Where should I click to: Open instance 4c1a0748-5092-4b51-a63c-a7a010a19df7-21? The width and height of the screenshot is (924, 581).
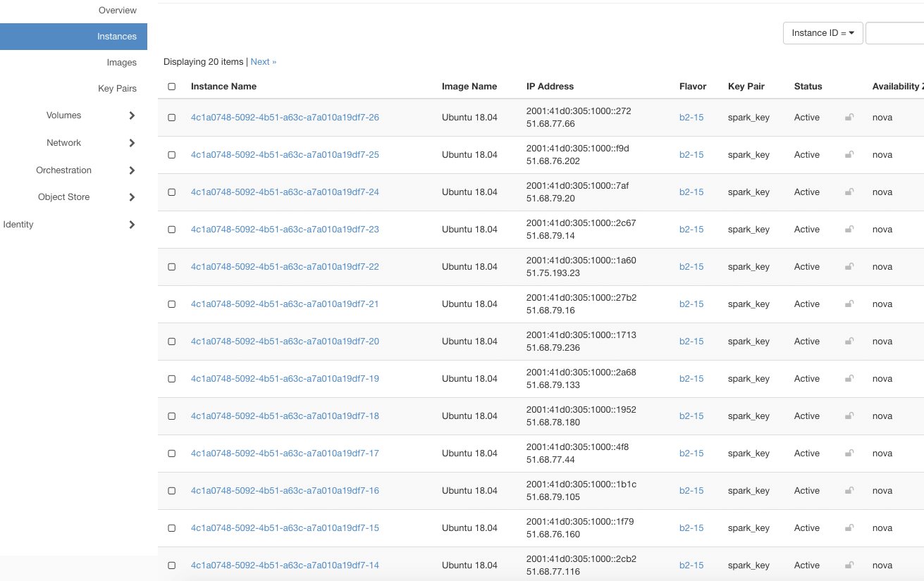pos(285,304)
